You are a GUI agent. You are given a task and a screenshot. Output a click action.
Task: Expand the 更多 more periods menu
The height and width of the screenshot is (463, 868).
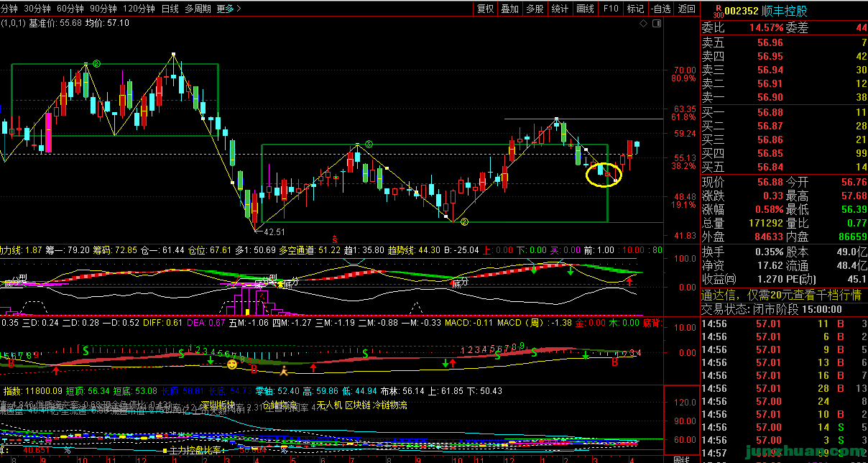228,9
